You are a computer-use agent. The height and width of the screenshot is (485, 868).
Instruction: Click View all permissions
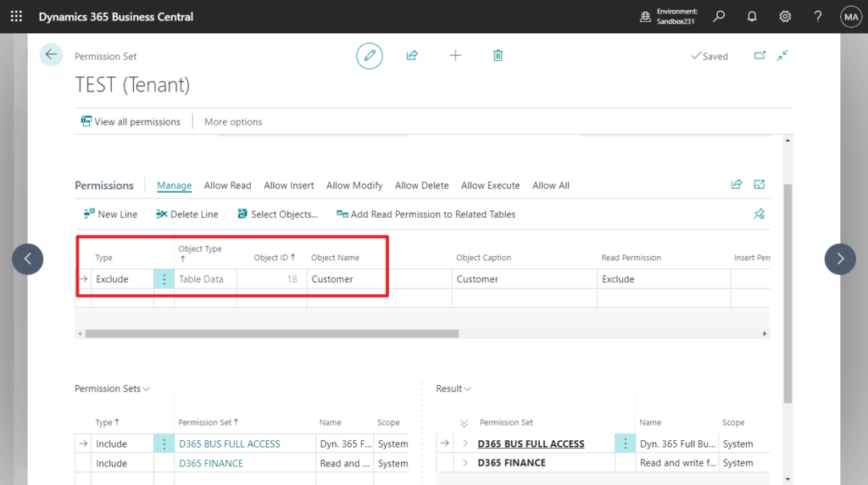pos(131,122)
